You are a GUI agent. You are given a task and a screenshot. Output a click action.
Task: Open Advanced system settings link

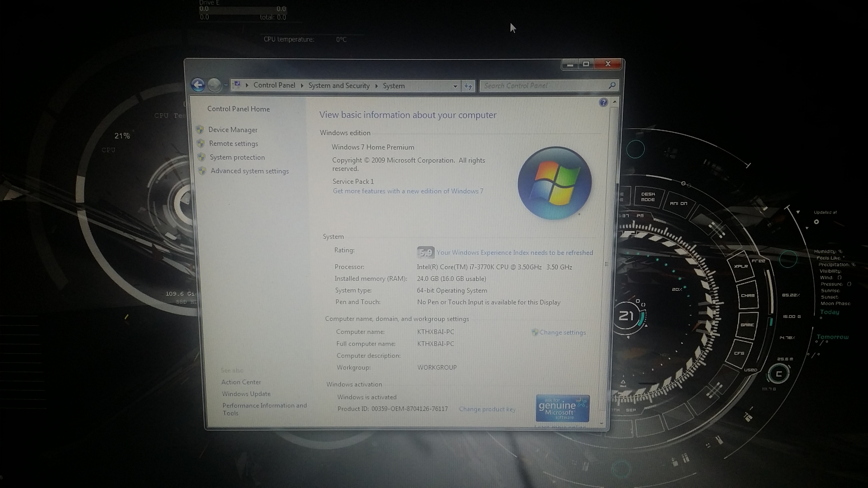coord(249,171)
